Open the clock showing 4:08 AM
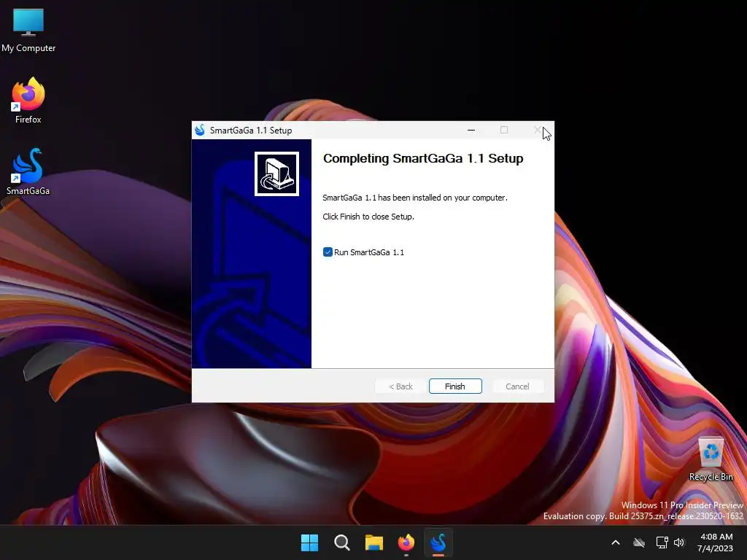 pyautogui.click(x=716, y=542)
